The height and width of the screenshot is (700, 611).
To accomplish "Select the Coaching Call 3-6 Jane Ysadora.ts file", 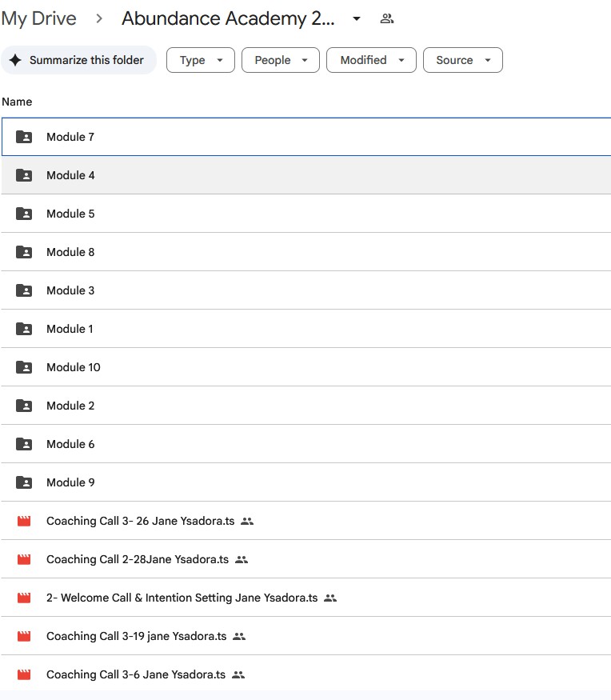I will pos(135,674).
